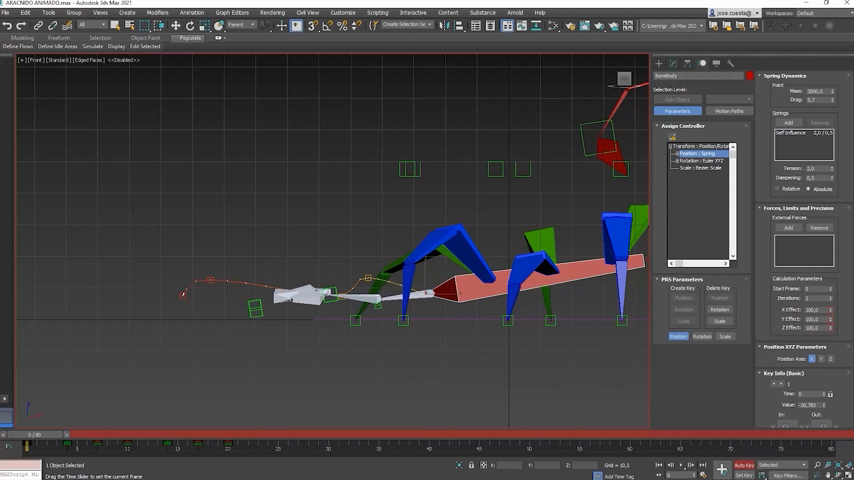Click the red BoneBody object color swatch
Image resolution: width=854 pixels, height=480 pixels.
coord(750,76)
